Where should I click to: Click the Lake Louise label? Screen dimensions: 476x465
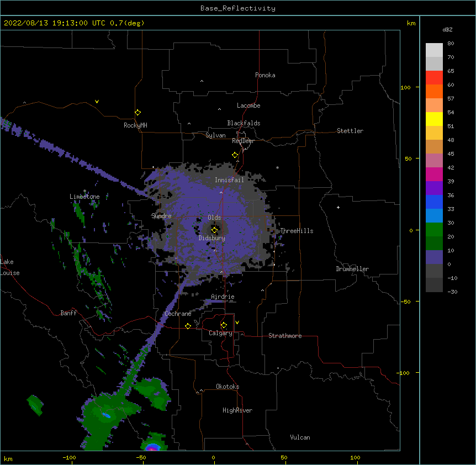[x=10, y=267]
